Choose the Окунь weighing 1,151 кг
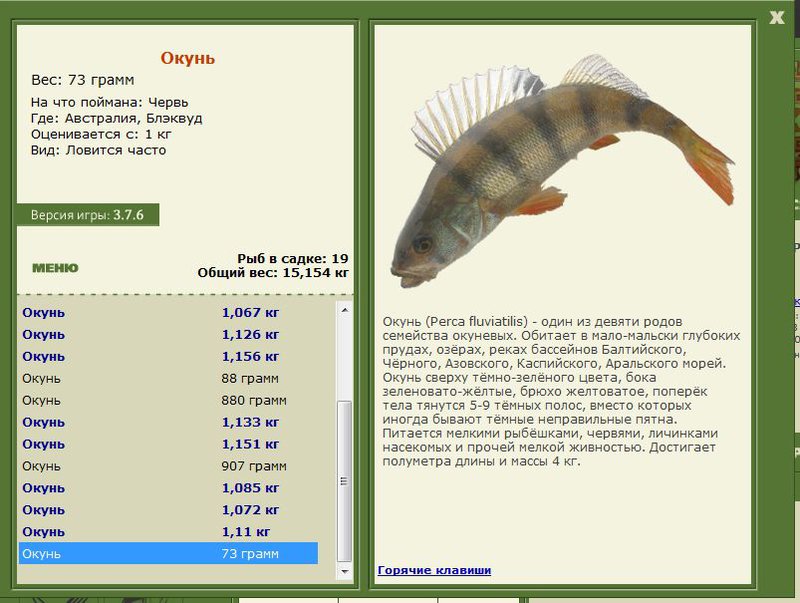The width and height of the screenshot is (800, 603). 168,444
